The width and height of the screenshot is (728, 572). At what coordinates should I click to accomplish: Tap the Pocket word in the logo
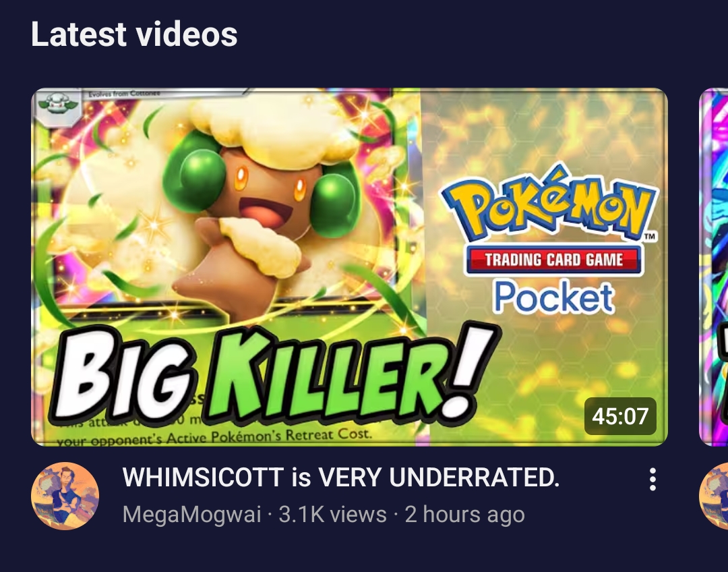[x=554, y=297]
